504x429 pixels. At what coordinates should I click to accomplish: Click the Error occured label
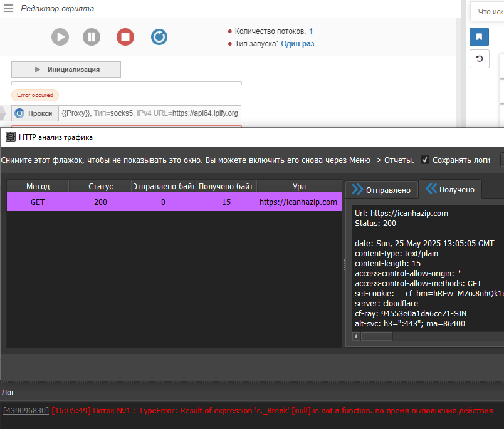coord(35,95)
